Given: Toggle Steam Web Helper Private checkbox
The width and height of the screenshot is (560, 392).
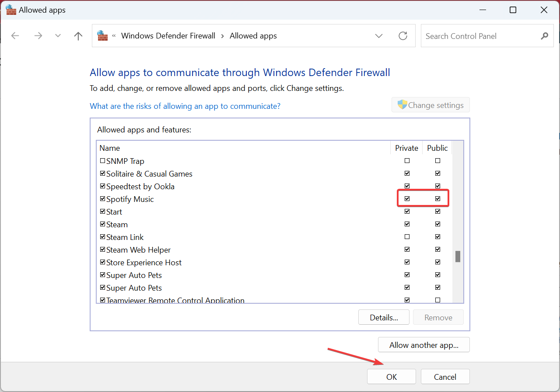Looking at the screenshot, I should coord(407,250).
